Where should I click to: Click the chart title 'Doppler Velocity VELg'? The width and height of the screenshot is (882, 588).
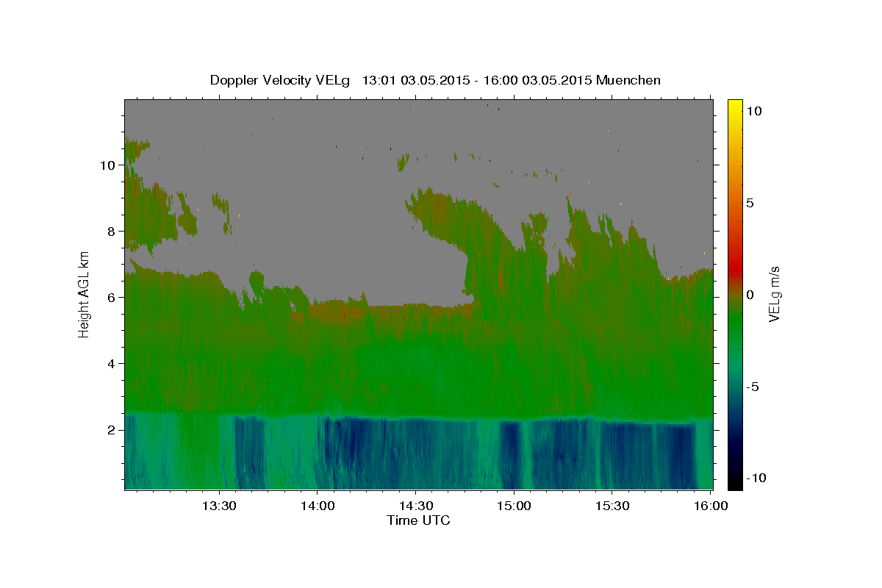click(x=281, y=80)
